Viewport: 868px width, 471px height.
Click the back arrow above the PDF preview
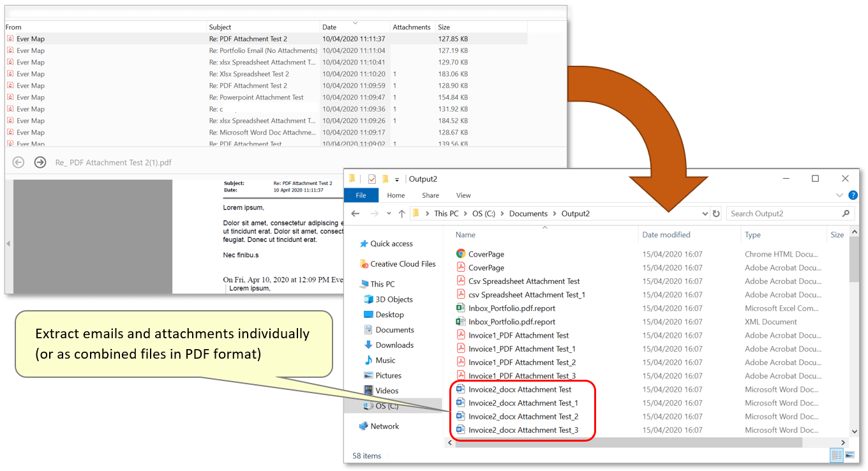pyautogui.click(x=18, y=162)
